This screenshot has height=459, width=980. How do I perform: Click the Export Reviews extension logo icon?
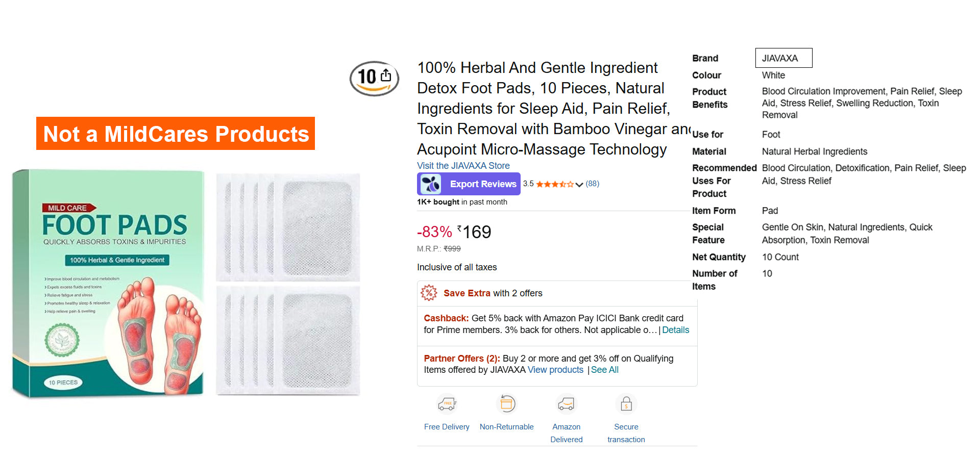(x=431, y=184)
